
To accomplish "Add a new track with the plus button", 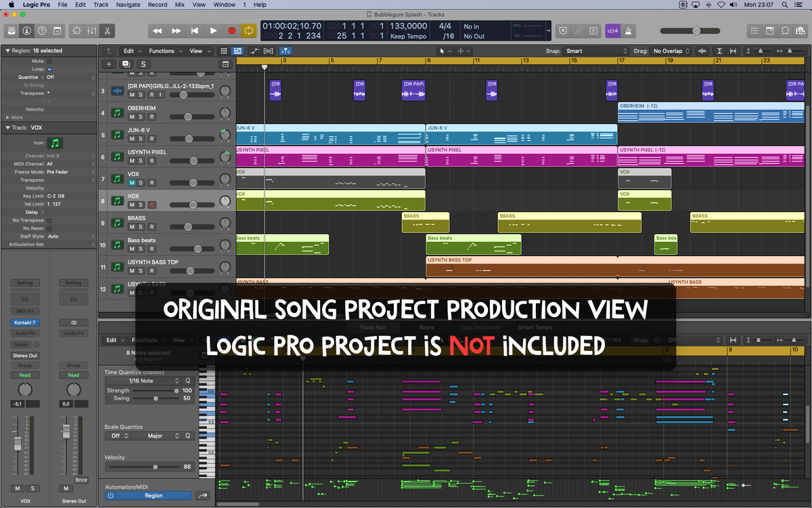I will pyautogui.click(x=109, y=64).
